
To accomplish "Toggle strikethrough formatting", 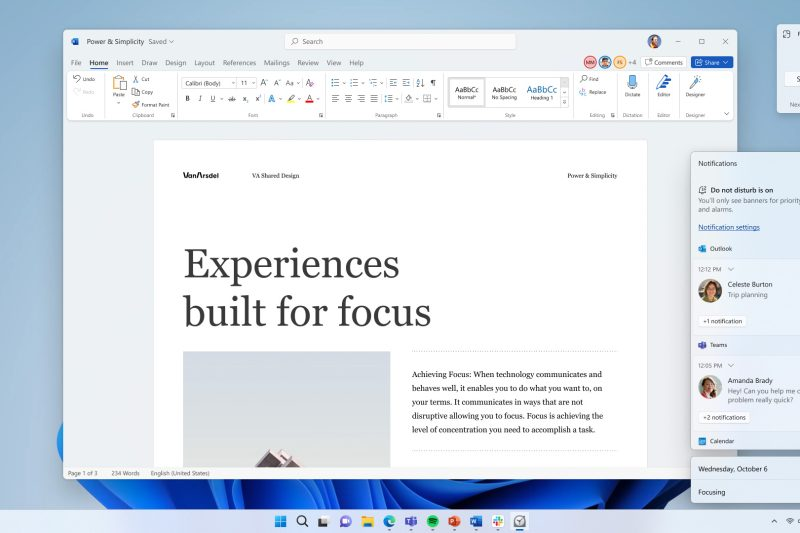I will coord(230,99).
